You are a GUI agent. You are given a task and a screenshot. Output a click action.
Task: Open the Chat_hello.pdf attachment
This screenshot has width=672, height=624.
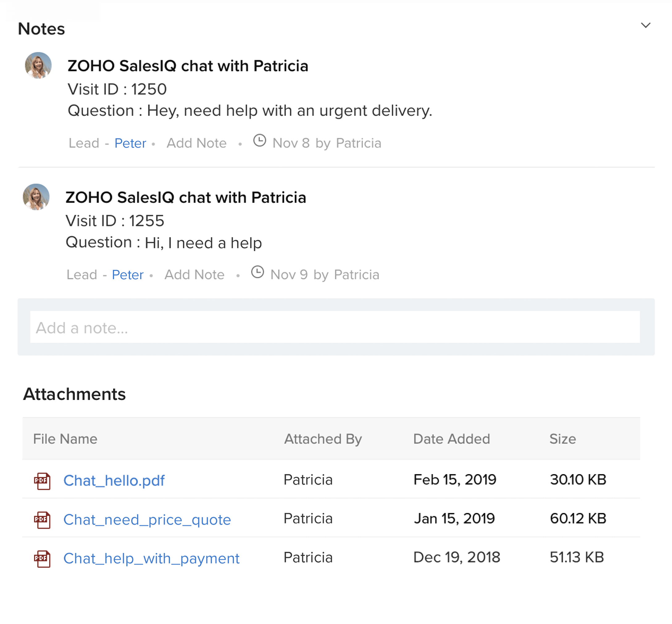click(114, 481)
